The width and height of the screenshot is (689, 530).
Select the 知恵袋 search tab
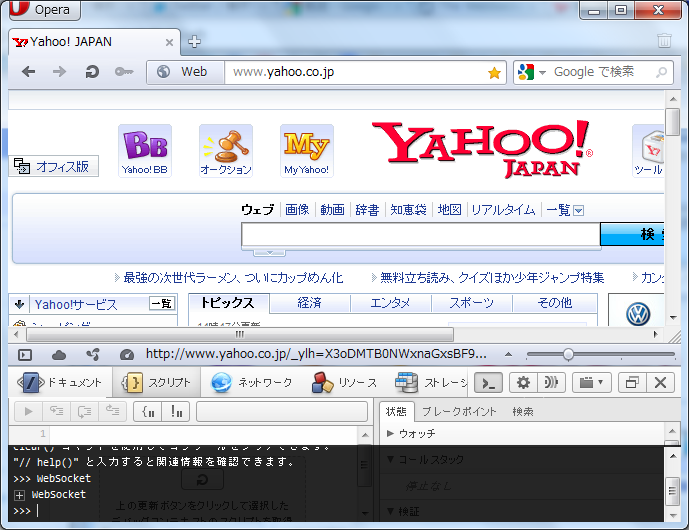[408, 210]
